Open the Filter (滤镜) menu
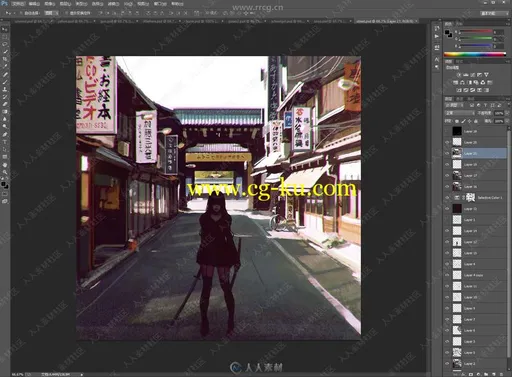 (113, 4)
